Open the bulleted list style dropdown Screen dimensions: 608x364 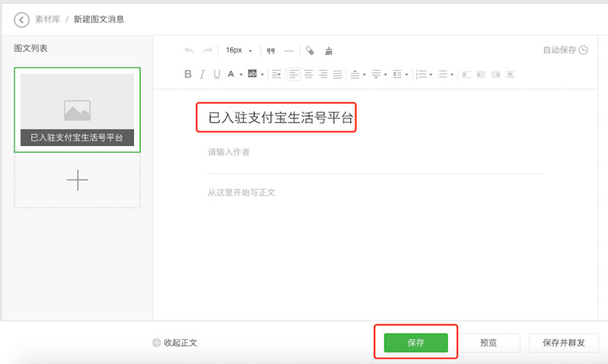coord(451,74)
